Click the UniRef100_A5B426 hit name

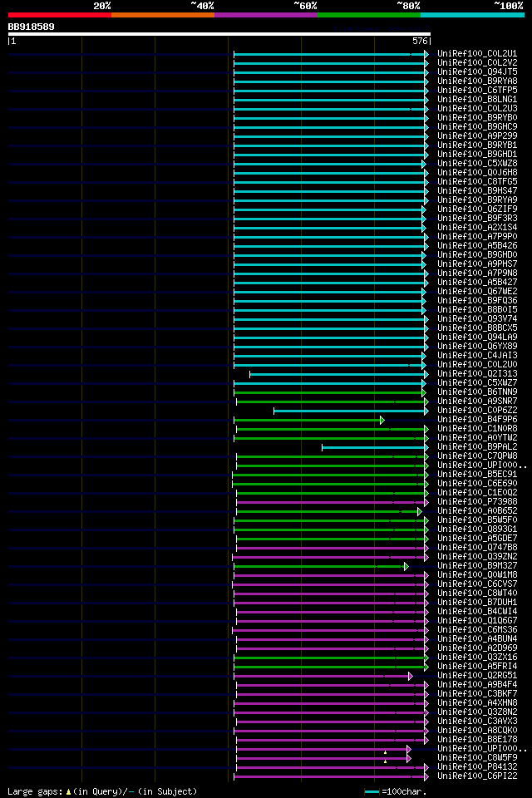477,246
